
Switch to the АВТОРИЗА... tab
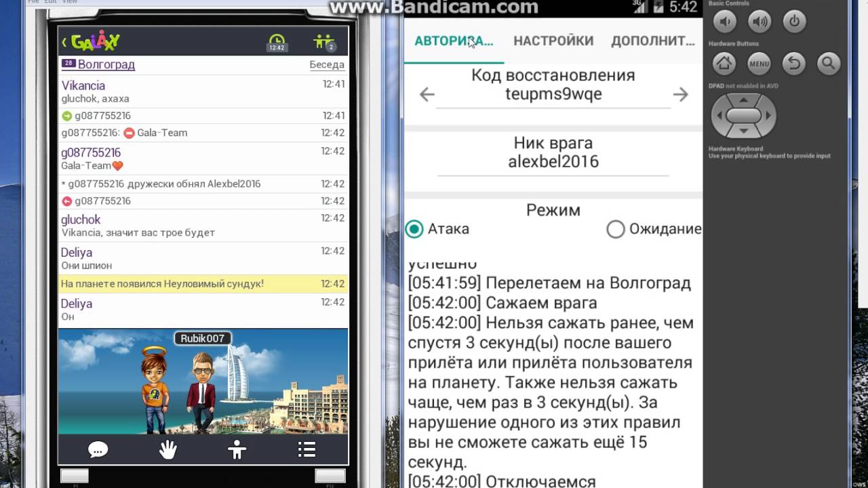(x=454, y=41)
